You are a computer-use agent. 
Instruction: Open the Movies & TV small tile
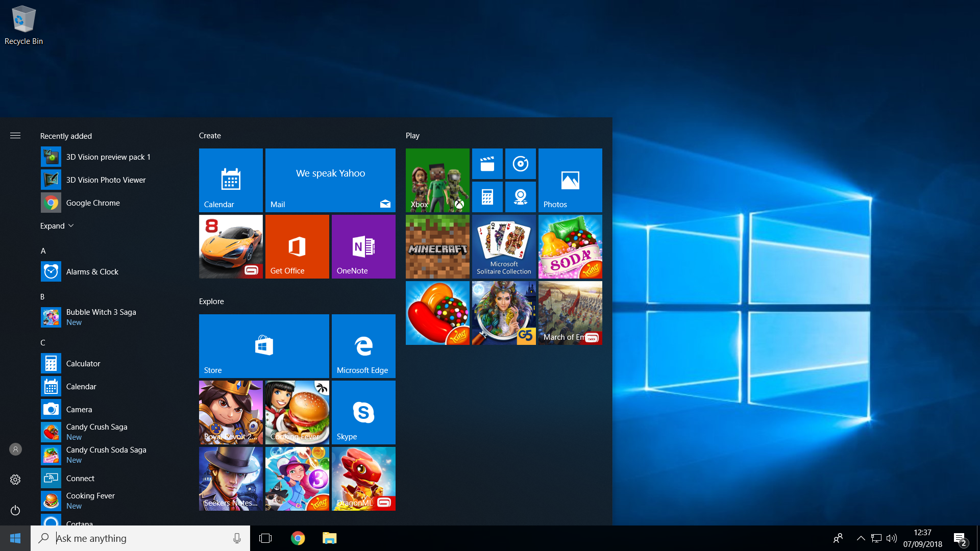coord(487,164)
